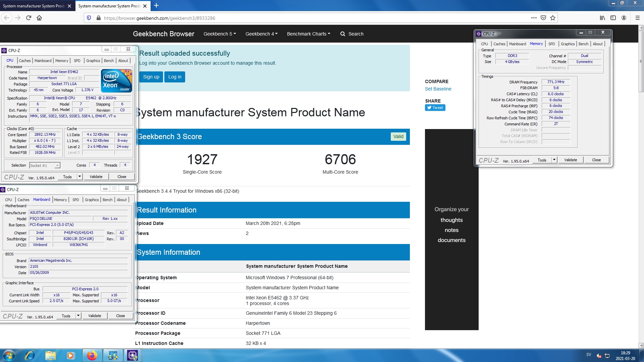Open Tools arrow in CPU-Z Memory window
Image resolution: width=644 pixels, height=362 pixels.
(x=554, y=160)
